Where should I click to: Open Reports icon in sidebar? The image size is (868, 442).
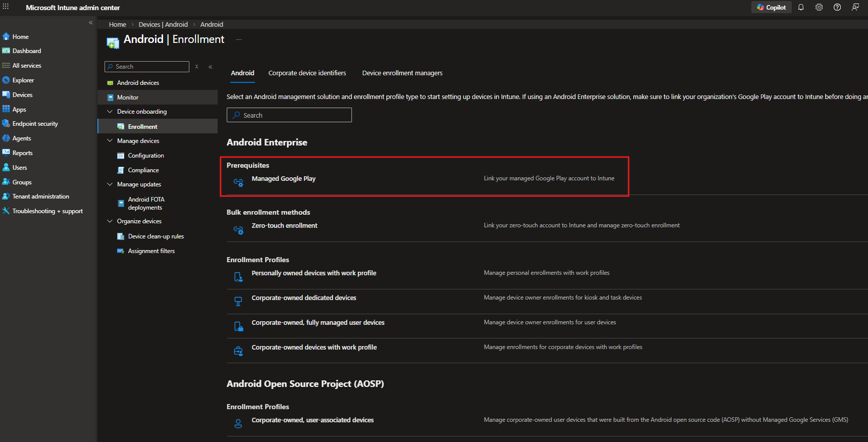tap(6, 153)
